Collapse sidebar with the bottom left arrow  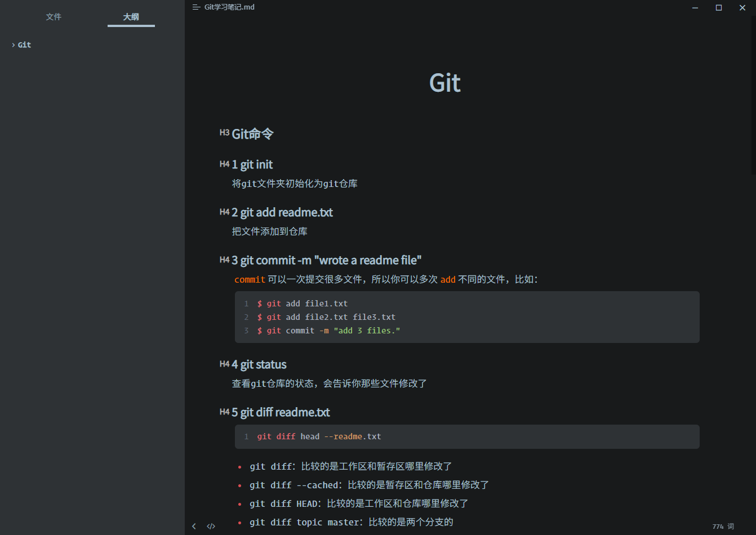(194, 527)
